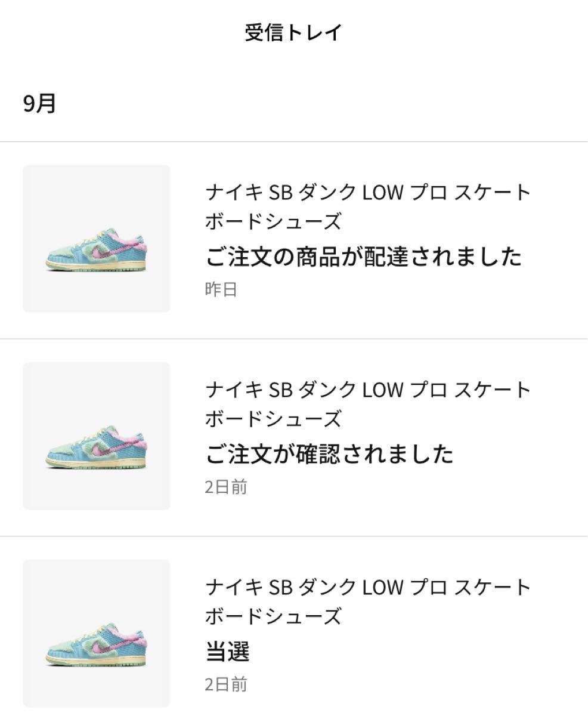Select the ご注文の商品が配達されました message
This screenshot has height=716, width=588.
coord(363,257)
